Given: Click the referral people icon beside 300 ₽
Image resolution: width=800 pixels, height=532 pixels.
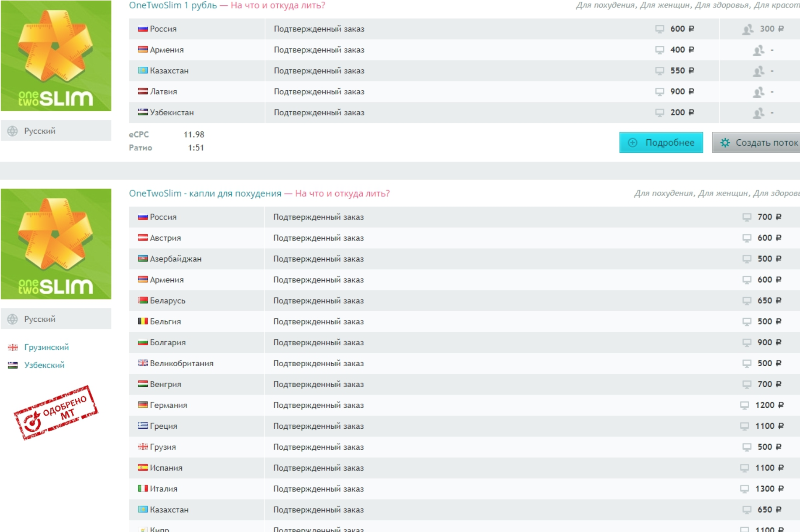Looking at the screenshot, I should [x=748, y=29].
